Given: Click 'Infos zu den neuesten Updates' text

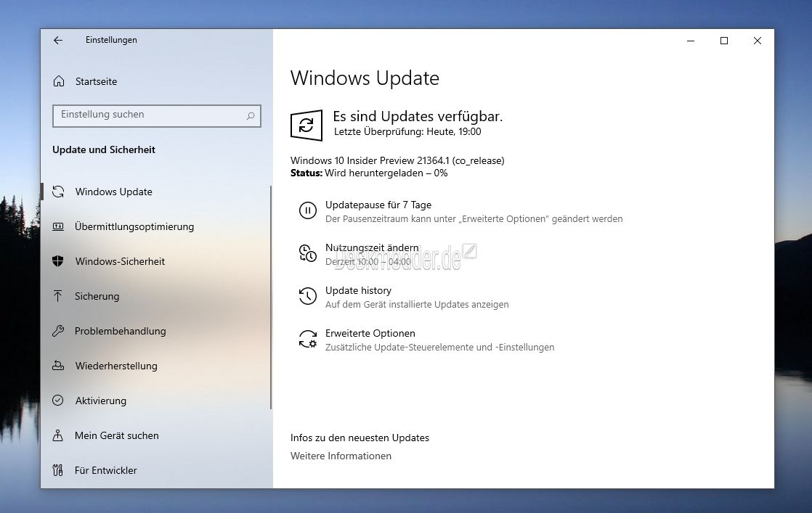Looking at the screenshot, I should click(x=360, y=438).
